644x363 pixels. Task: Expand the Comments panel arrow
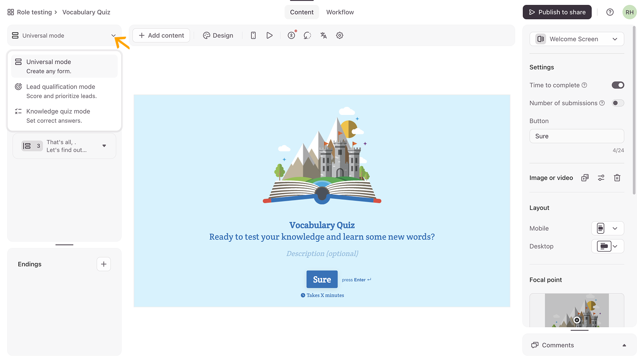click(x=624, y=345)
